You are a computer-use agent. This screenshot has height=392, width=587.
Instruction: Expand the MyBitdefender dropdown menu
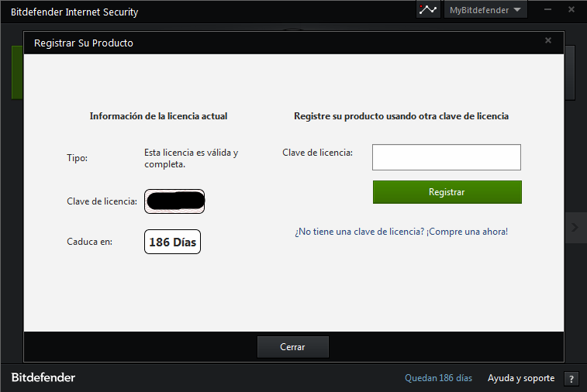click(x=485, y=10)
